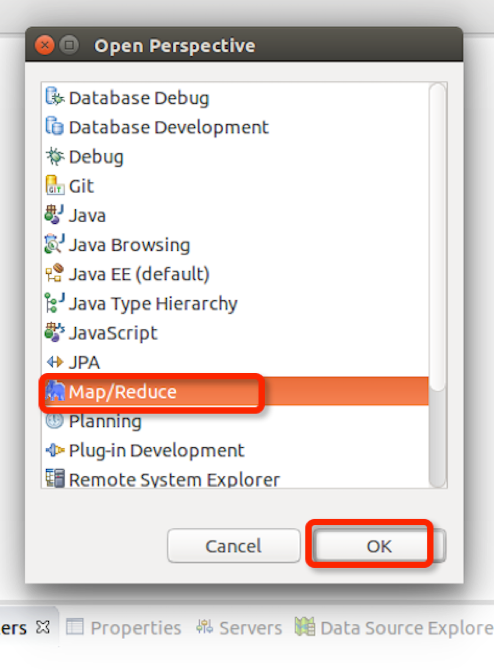The height and width of the screenshot is (671, 494).
Task: Click the Properties tab icon behind dialog
Action: [75, 627]
